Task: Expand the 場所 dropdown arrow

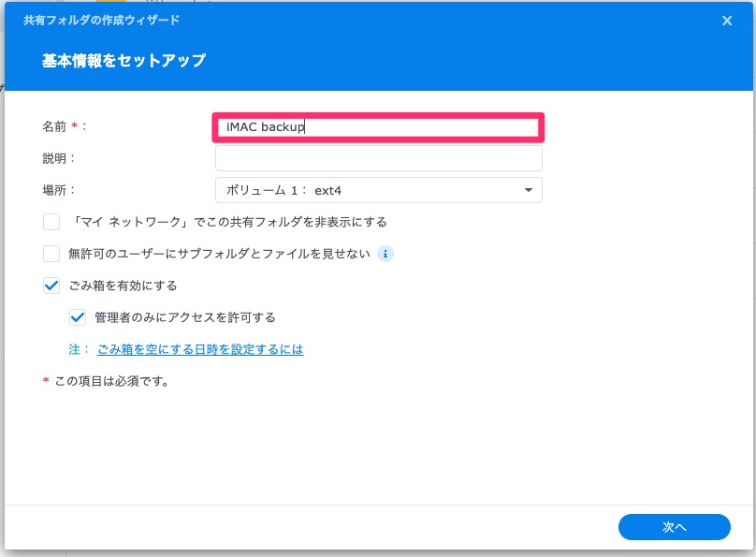Action: [529, 190]
